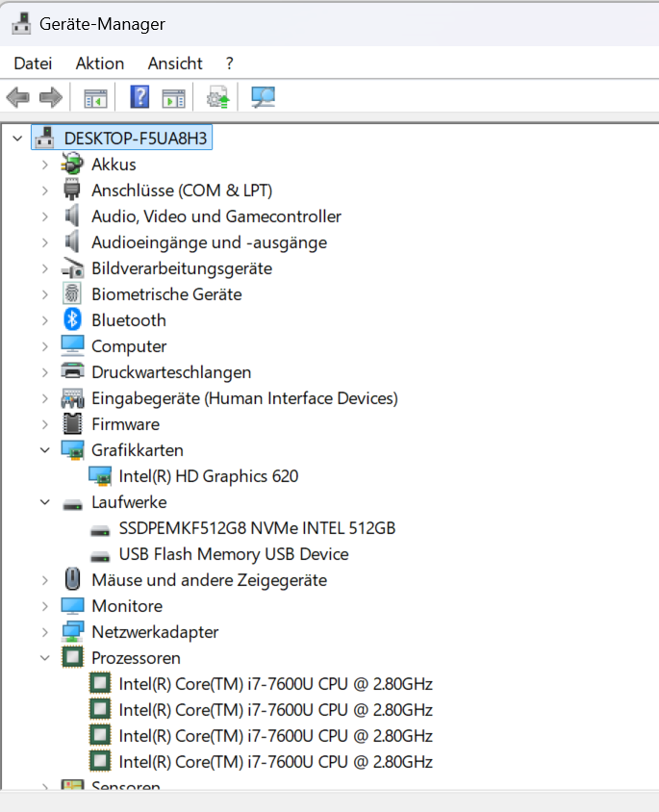Open Help via blue question mark icon
The height and width of the screenshot is (812, 659).
139,97
